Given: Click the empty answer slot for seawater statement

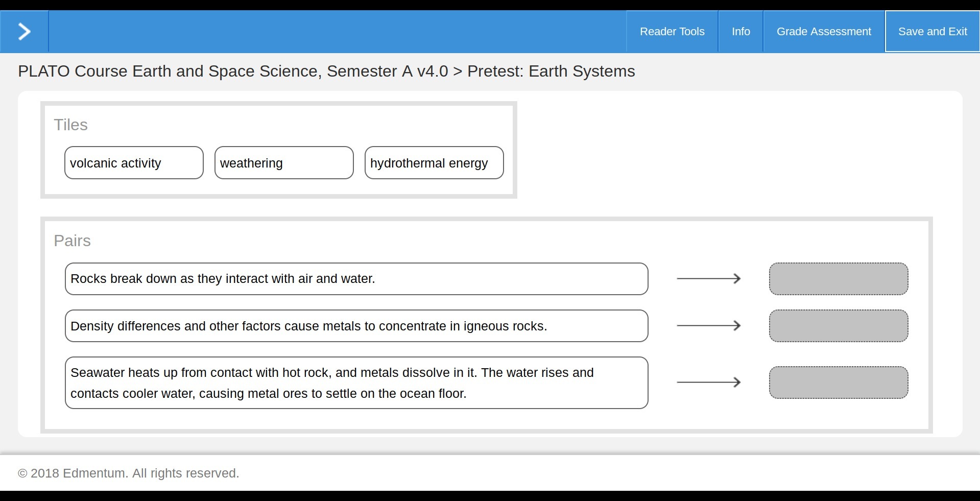Looking at the screenshot, I should (839, 383).
